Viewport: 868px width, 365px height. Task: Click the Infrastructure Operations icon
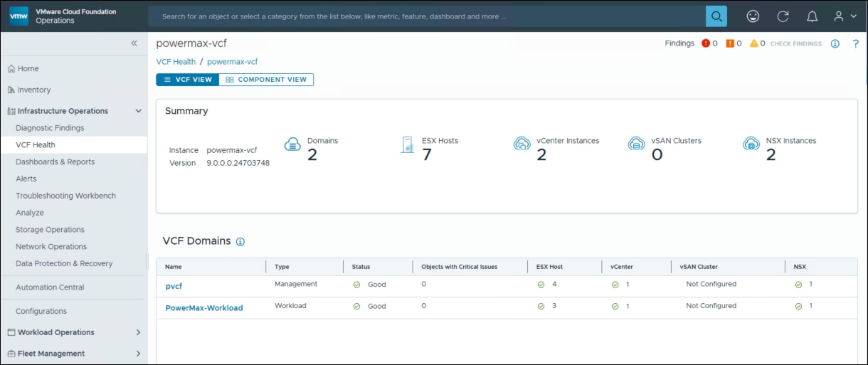pyautogui.click(x=11, y=111)
